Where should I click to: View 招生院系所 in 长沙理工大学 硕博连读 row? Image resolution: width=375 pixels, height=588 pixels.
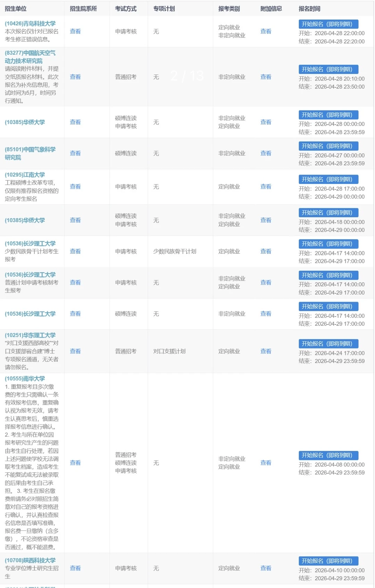pyautogui.click(x=75, y=313)
